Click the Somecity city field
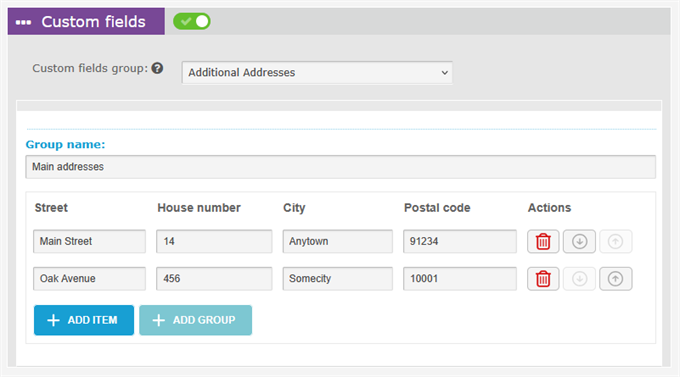The height and width of the screenshot is (377, 680). [x=337, y=279]
